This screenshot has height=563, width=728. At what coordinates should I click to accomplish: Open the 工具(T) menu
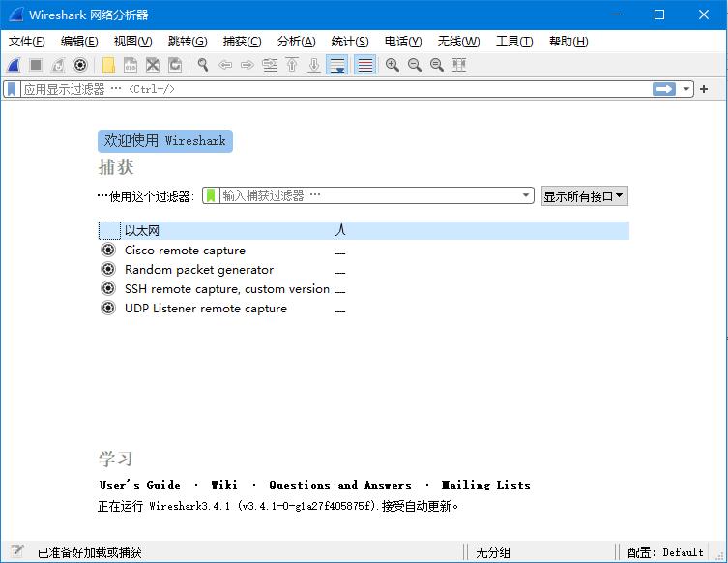[514, 42]
